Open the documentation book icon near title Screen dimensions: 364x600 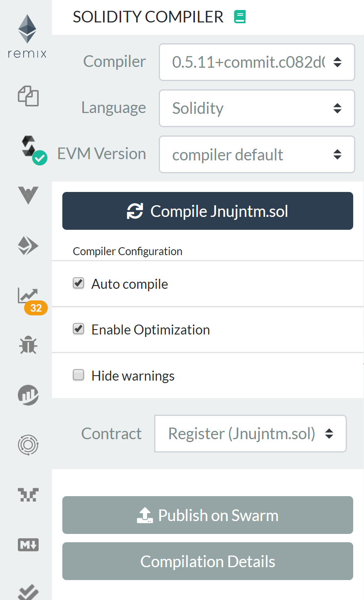coord(240,17)
